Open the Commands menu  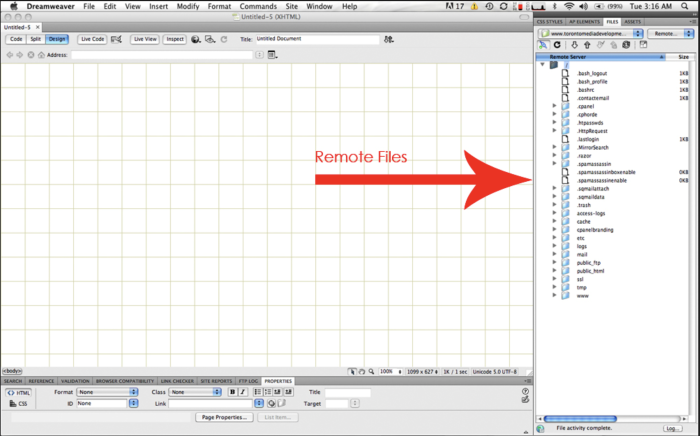[x=257, y=6]
